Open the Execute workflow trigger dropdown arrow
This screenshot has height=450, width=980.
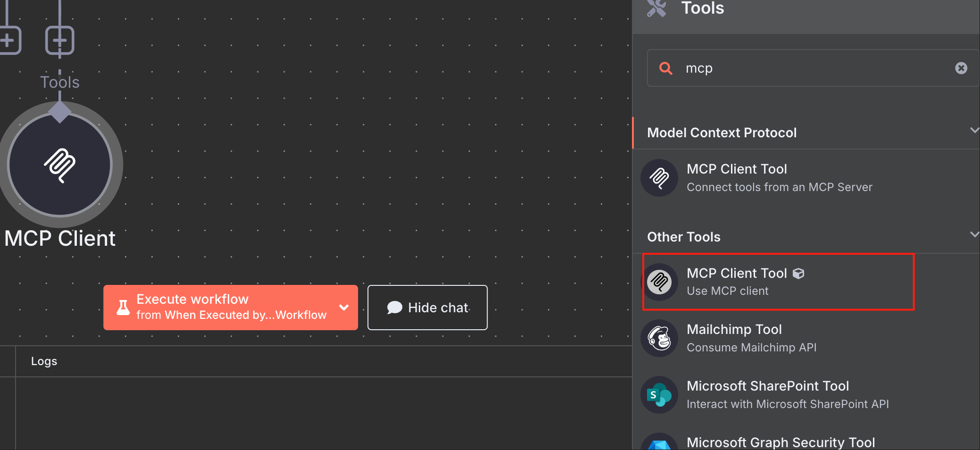tap(344, 308)
